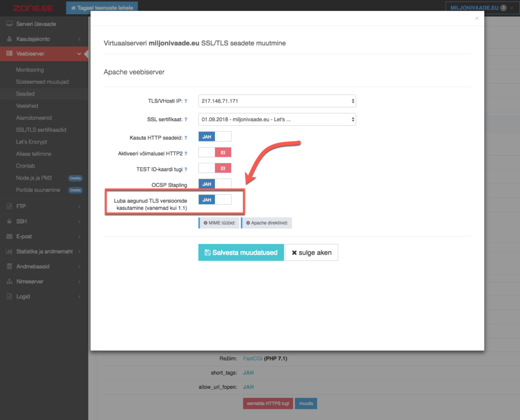The image size is (520, 420).
Task: Open the TLS/VHosti IP dropdown
Action: click(277, 101)
